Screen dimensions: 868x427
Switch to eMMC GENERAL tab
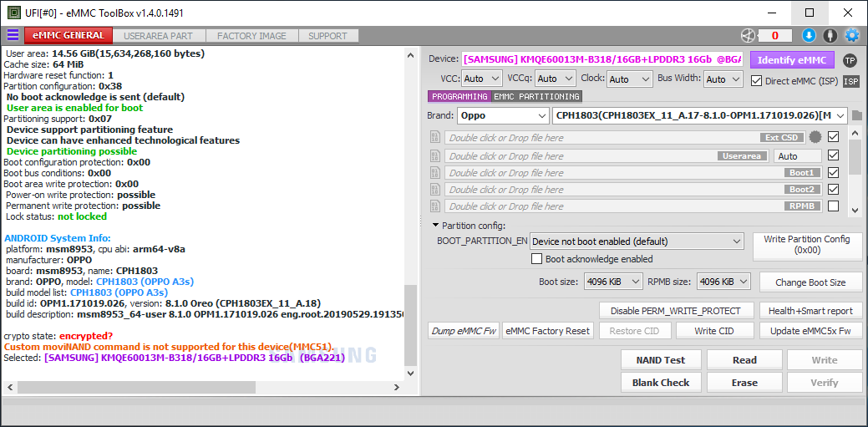(x=69, y=35)
